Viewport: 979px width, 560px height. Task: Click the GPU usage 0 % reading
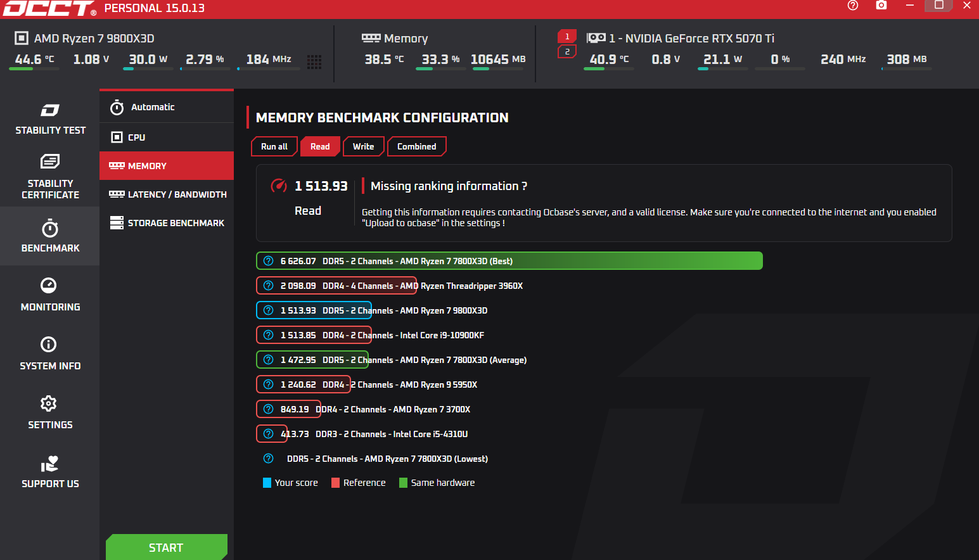point(780,59)
